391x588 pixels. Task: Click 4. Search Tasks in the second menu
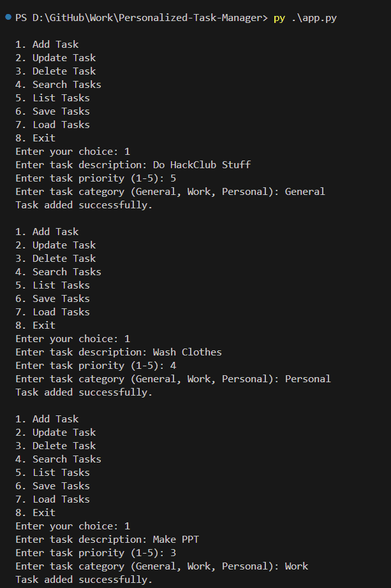tap(58, 272)
